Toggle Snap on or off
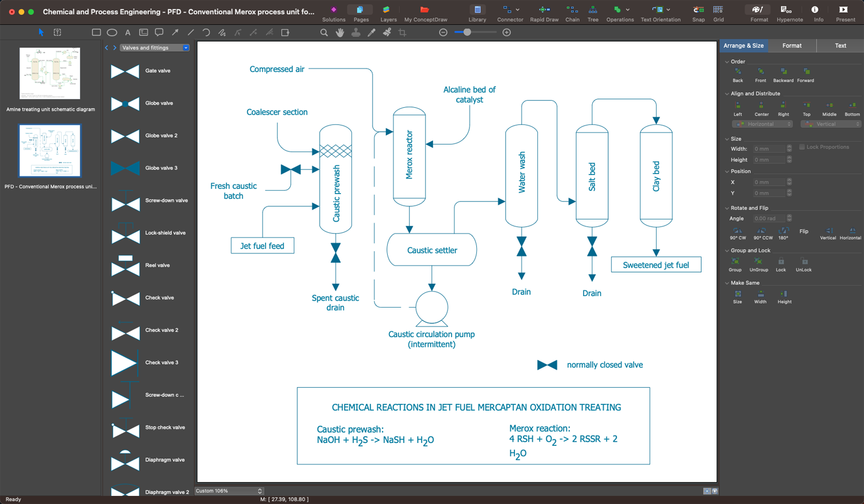The image size is (864, 504). (x=698, y=13)
